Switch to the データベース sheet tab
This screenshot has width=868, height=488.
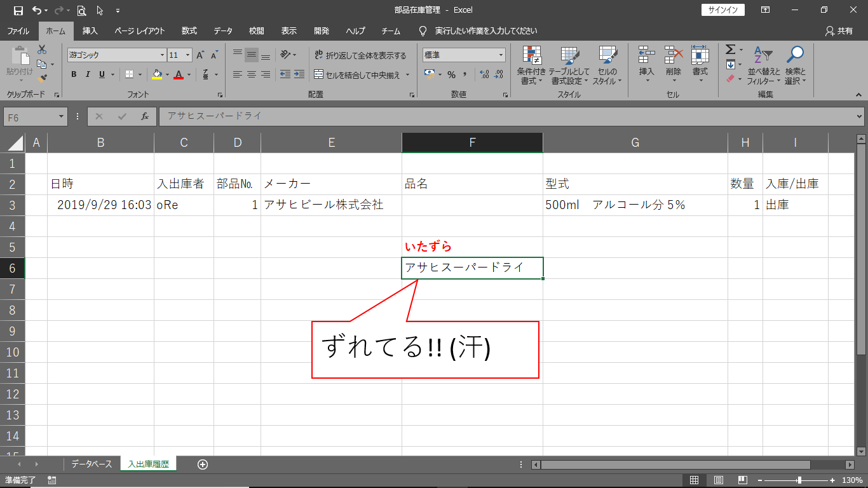(x=92, y=464)
